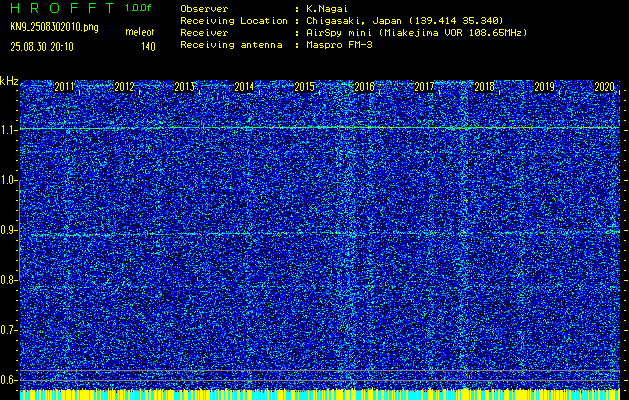Select the 0.8 frequency axis label
This screenshot has width=629, height=400.
pyautogui.click(x=7, y=280)
